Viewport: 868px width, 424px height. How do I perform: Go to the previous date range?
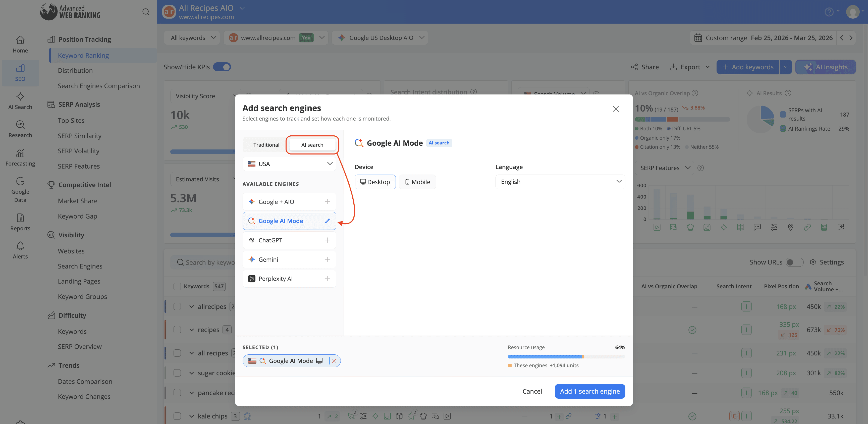pos(842,38)
